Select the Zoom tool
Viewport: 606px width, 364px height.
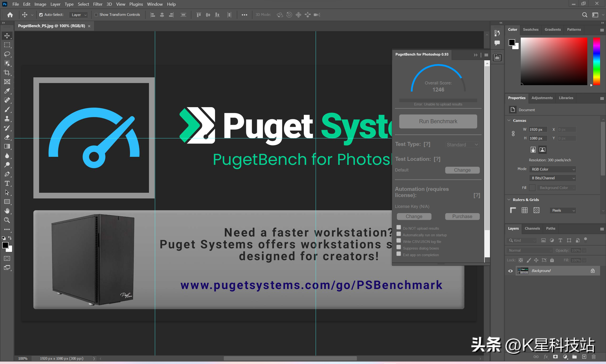(7, 220)
